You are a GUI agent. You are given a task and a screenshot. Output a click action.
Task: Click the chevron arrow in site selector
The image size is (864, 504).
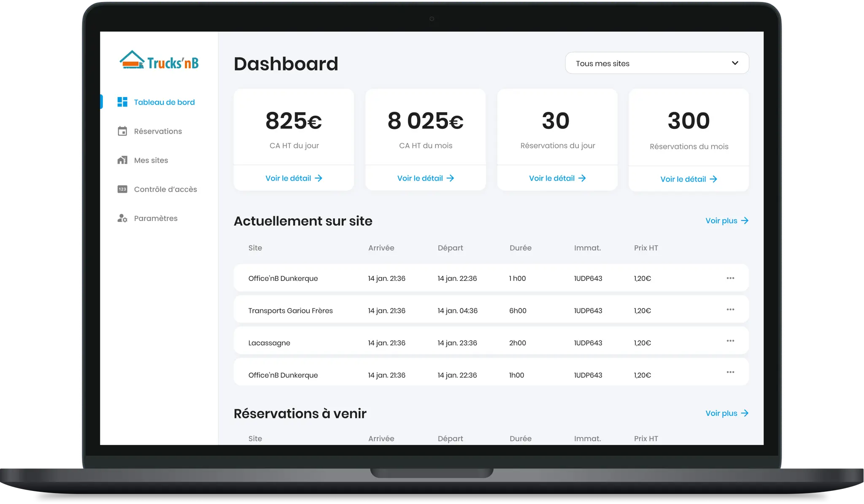pos(735,63)
